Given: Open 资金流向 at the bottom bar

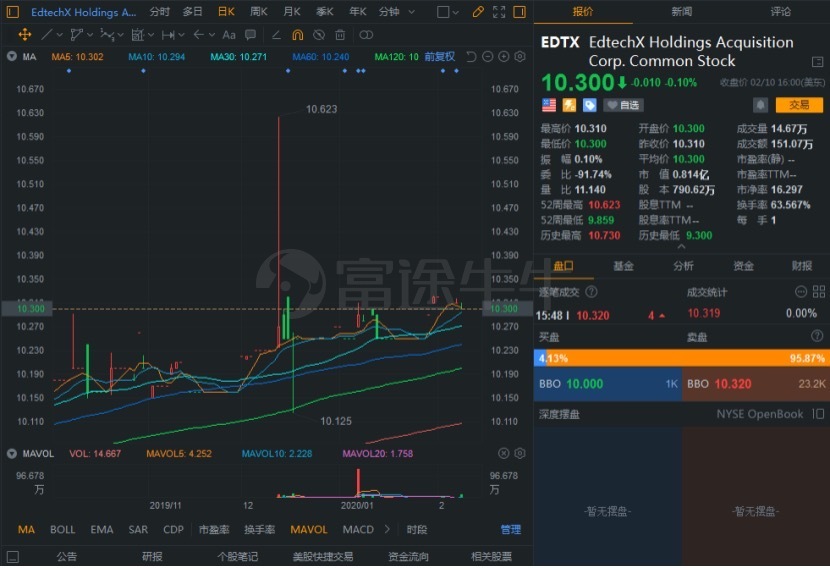Looking at the screenshot, I should coord(408,556).
